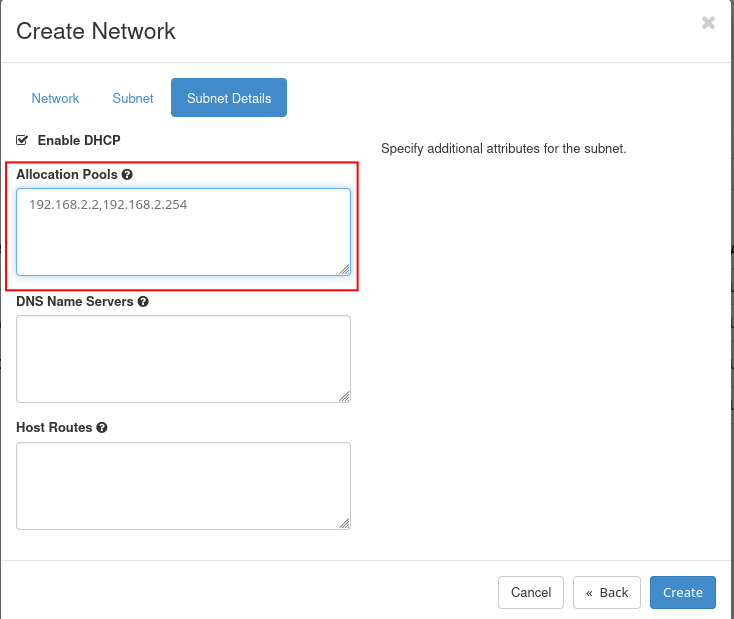Go to the Subnet tab
Image resolution: width=734 pixels, height=619 pixels.
[133, 98]
